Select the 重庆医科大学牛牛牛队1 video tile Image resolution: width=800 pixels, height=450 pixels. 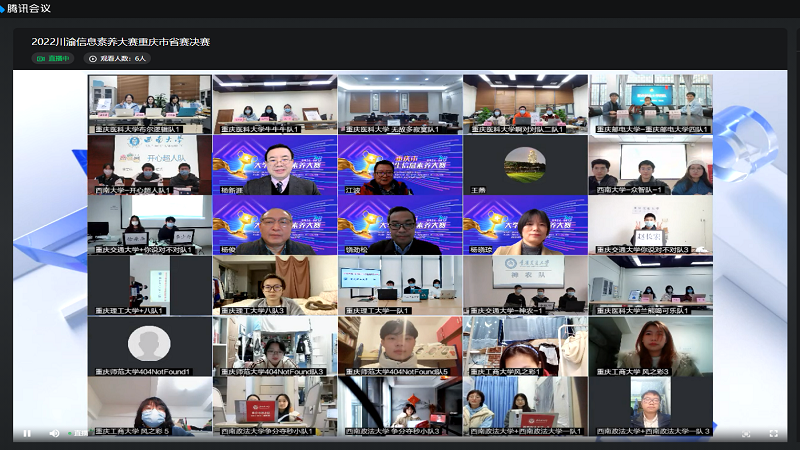point(275,105)
